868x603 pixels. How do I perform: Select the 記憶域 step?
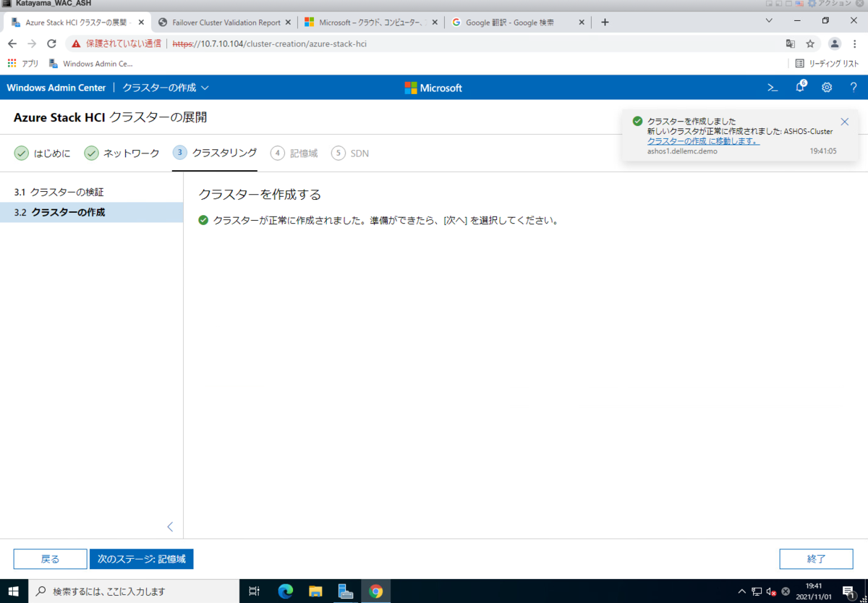point(294,153)
